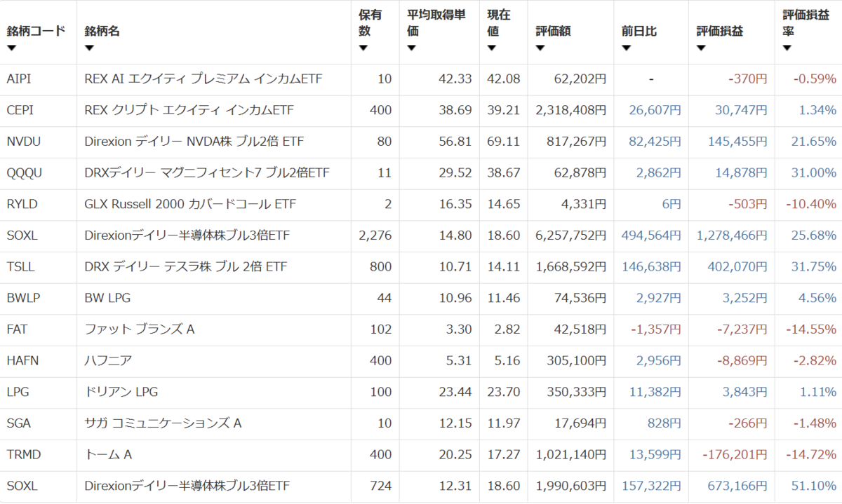
Task: Select GLX Russell 2000 カバードコール ETF name
Action: click(190, 204)
